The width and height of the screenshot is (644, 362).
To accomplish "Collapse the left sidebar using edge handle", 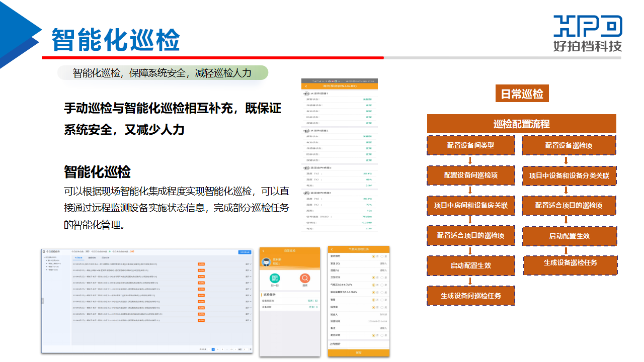I will tap(42, 301).
